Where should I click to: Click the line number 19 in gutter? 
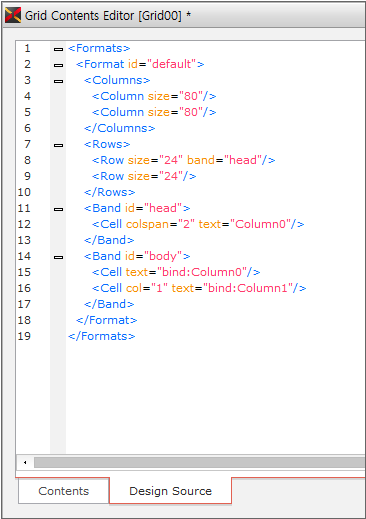coord(24,336)
